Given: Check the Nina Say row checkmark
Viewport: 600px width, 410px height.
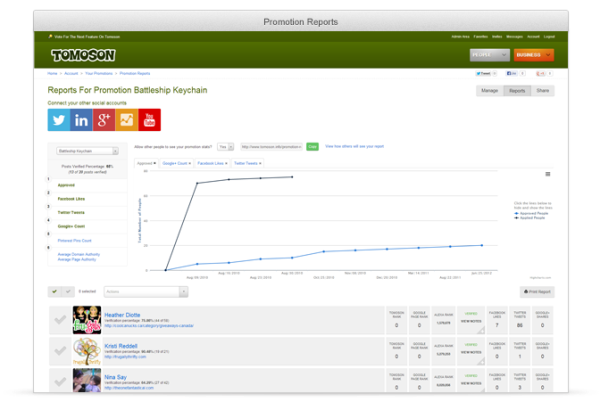Looking at the screenshot, I should [x=59, y=379].
